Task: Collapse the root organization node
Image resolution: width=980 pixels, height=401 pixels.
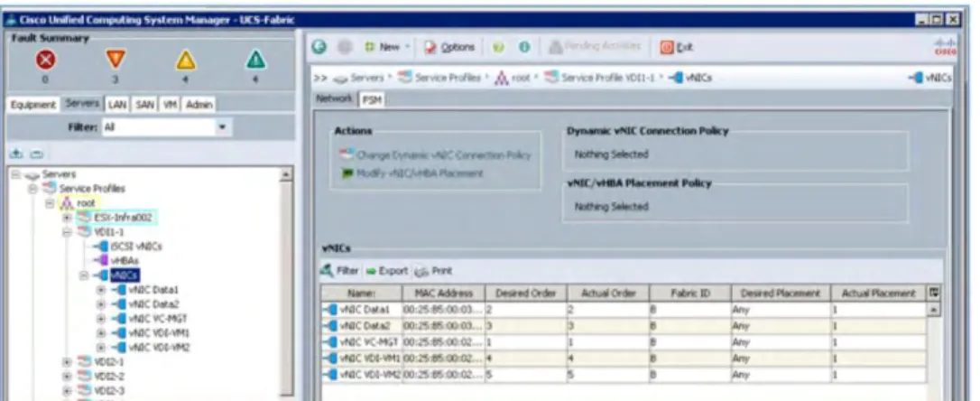Action: (x=51, y=202)
